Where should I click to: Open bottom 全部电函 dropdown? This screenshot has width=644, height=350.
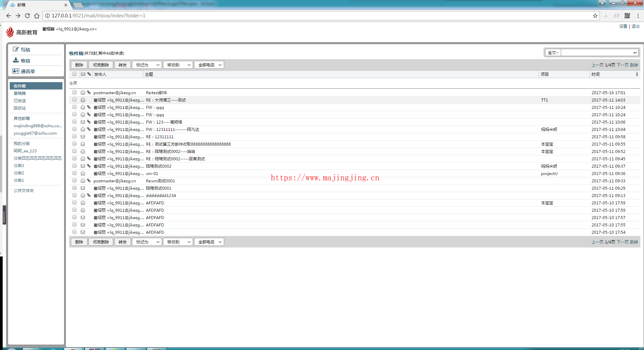(x=209, y=242)
